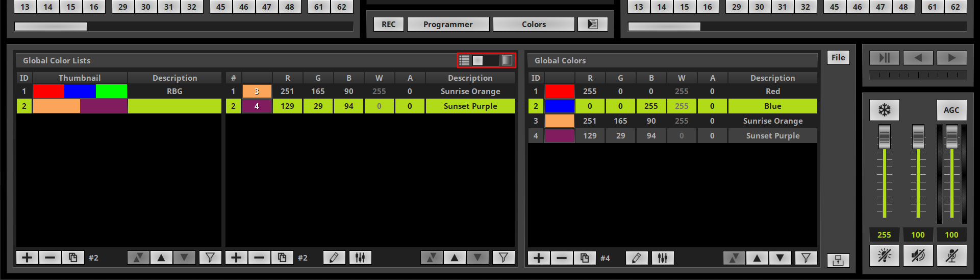The image size is (980, 280).
Task: Select the orange-purple thumbnail of list 2
Action: (x=80, y=106)
